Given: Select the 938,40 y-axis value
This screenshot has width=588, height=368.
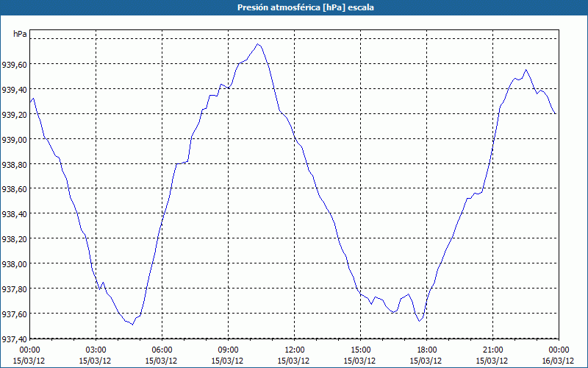Looking at the screenshot, I should (x=14, y=214).
